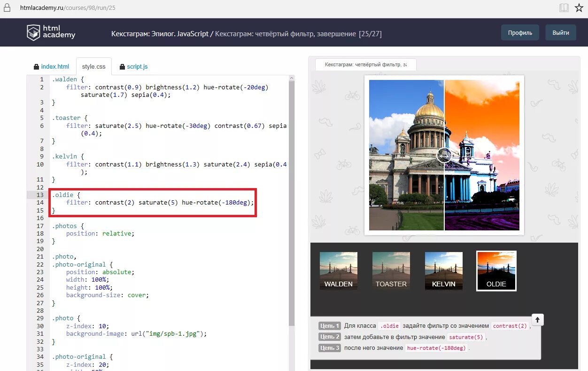This screenshot has width=588, height=371.
Task: Click the address bar URL
Action: (68, 8)
